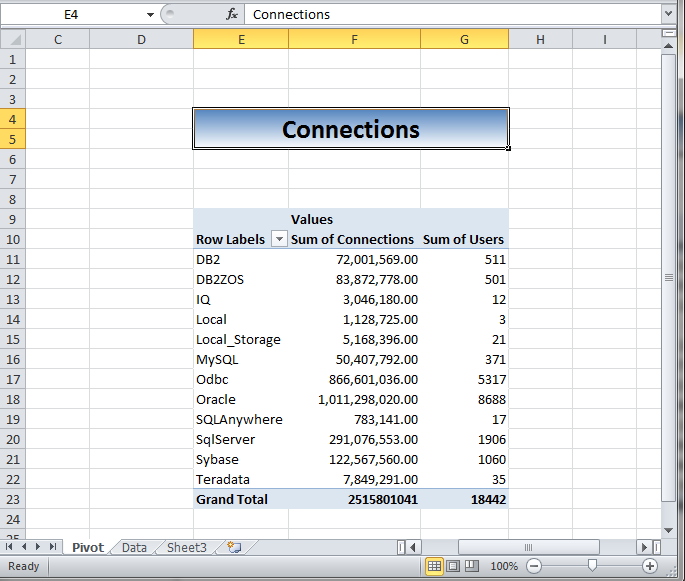This screenshot has width=685, height=581.
Task: Select Page Layout view icon
Action: coord(453,566)
